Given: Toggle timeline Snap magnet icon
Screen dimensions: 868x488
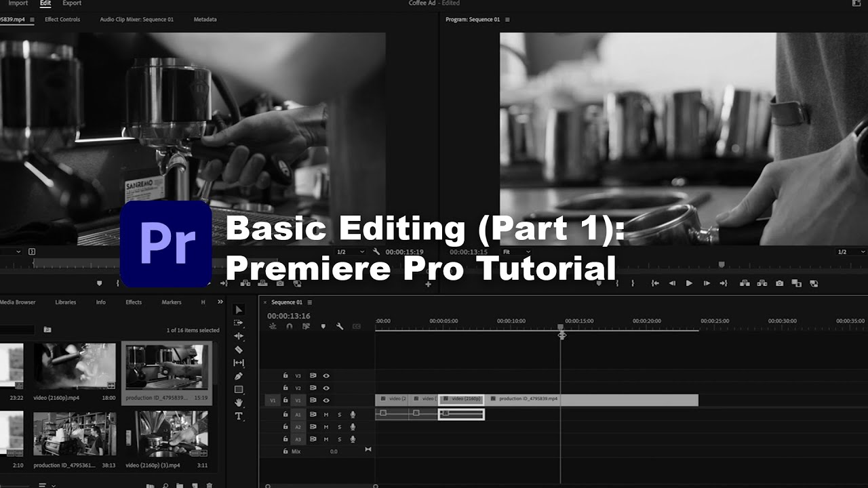Looking at the screenshot, I should pos(290,326).
